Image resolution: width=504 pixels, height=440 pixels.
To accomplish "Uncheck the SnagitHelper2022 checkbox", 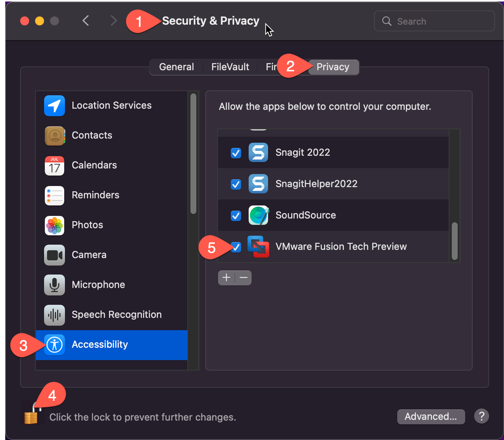I will point(236,184).
